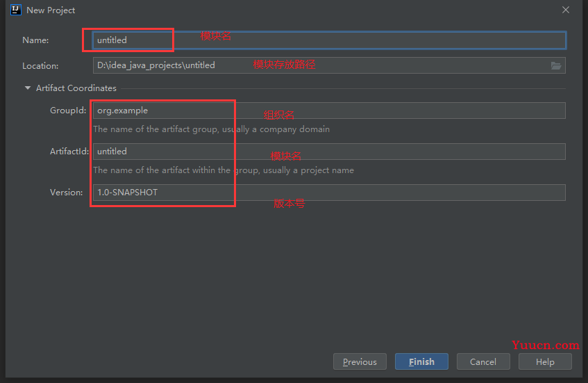Click the Name label
Viewport: 588px width, 383px height.
click(x=35, y=40)
